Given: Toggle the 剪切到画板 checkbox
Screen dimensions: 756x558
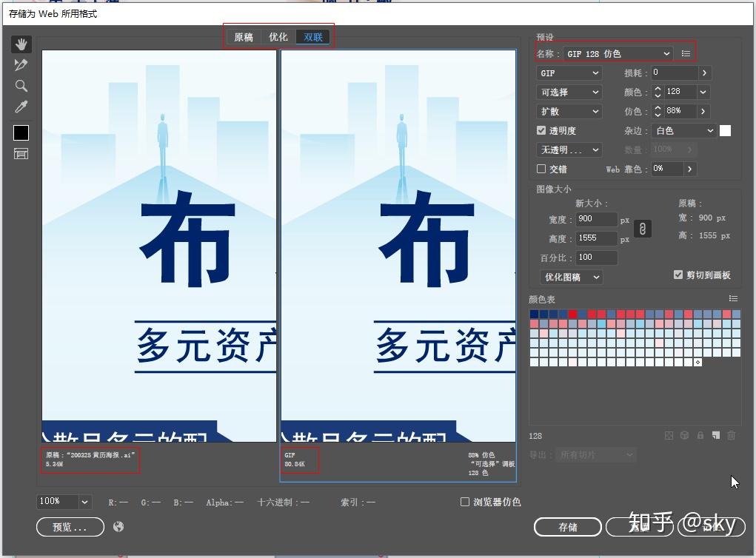Looking at the screenshot, I should coord(678,275).
